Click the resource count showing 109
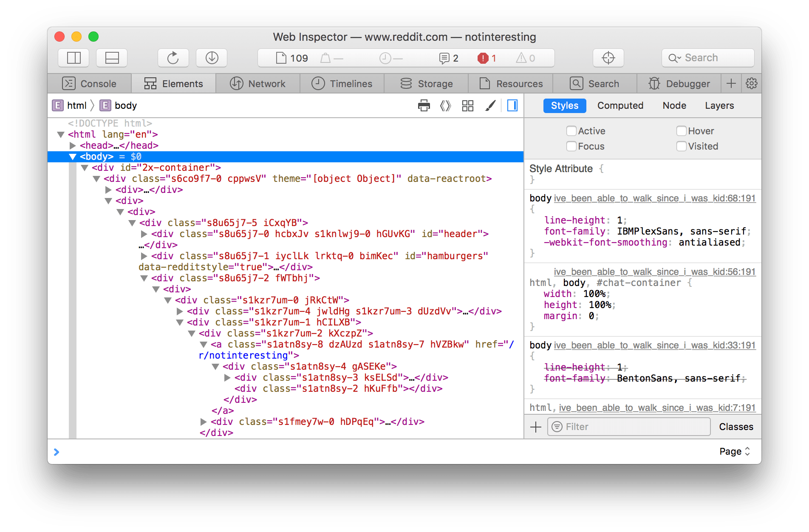This screenshot has height=532, width=809. [x=292, y=58]
